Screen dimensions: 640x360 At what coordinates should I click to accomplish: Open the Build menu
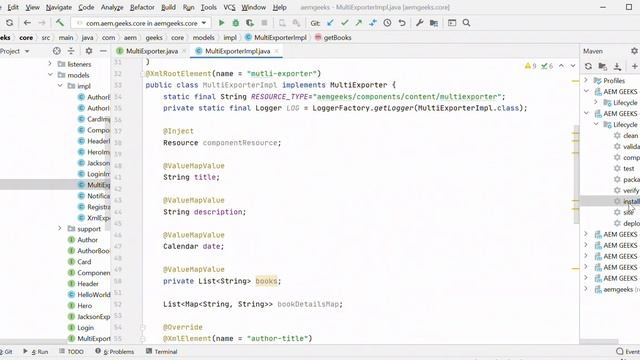168,7
